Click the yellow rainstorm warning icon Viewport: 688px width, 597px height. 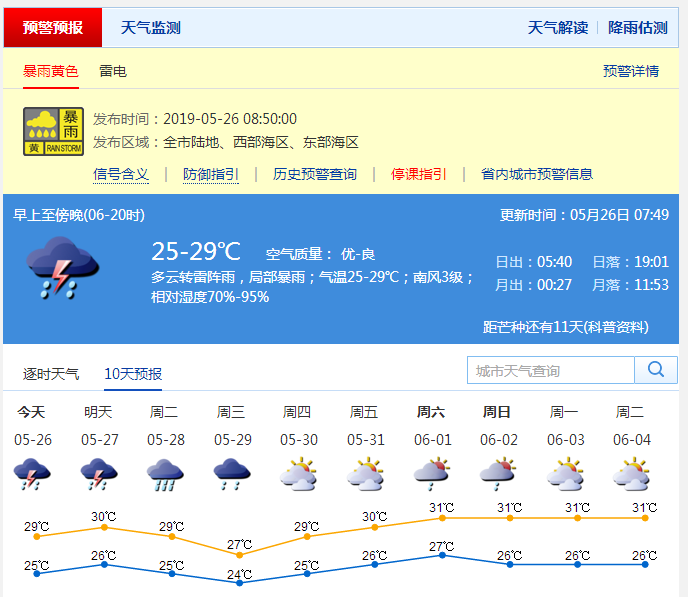52,131
